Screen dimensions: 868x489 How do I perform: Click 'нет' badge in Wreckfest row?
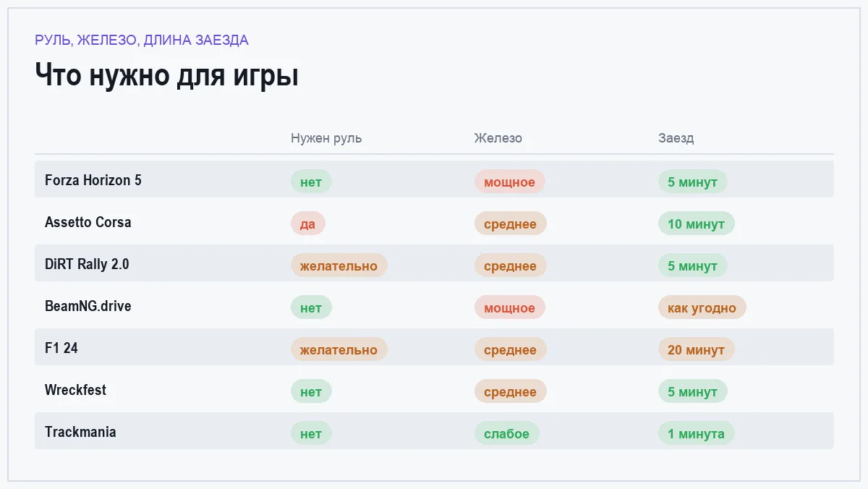tap(311, 391)
